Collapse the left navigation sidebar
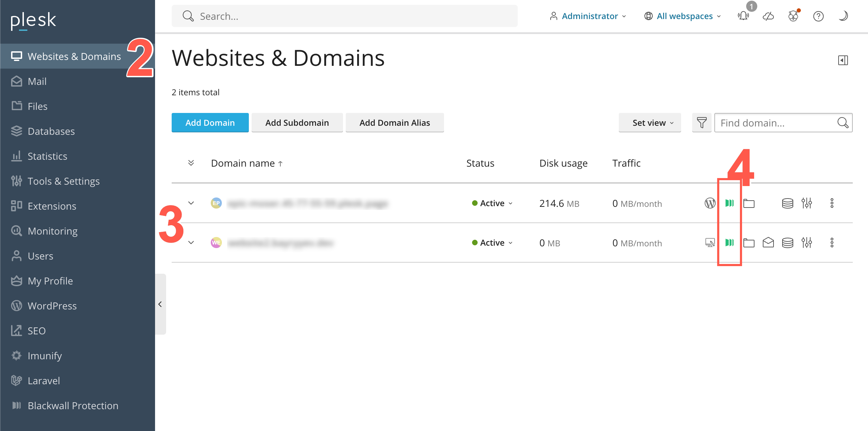The width and height of the screenshot is (868, 431). tap(160, 304)
